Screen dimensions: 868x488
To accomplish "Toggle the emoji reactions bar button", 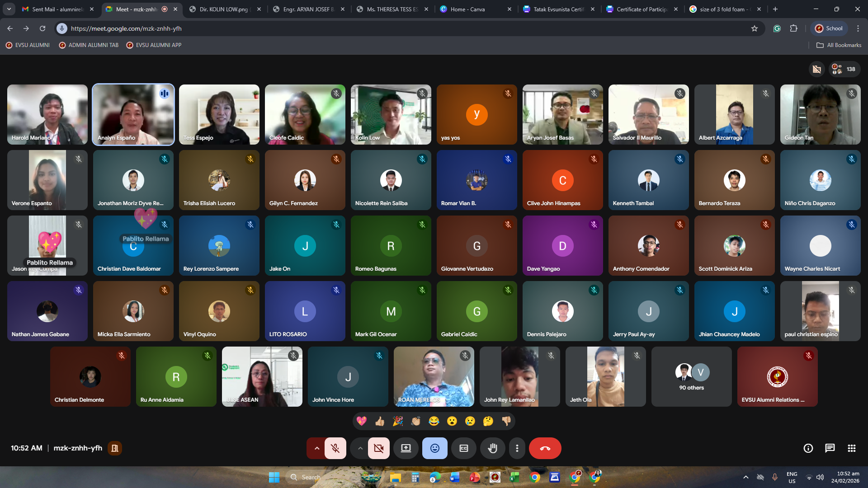I will tap(434, 448).
